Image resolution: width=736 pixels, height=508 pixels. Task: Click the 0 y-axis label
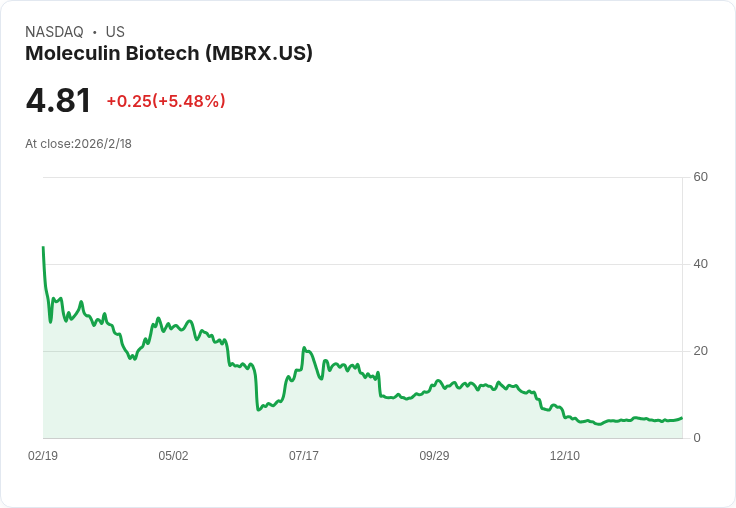pos(697,438)
